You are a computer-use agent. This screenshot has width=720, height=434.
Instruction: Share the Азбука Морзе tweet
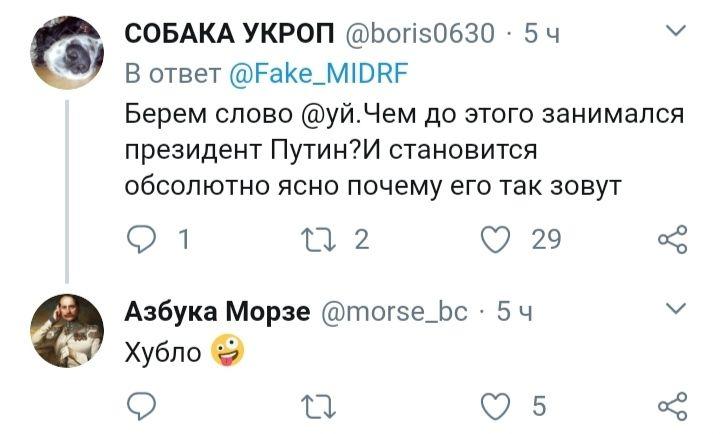coord(672,405)
